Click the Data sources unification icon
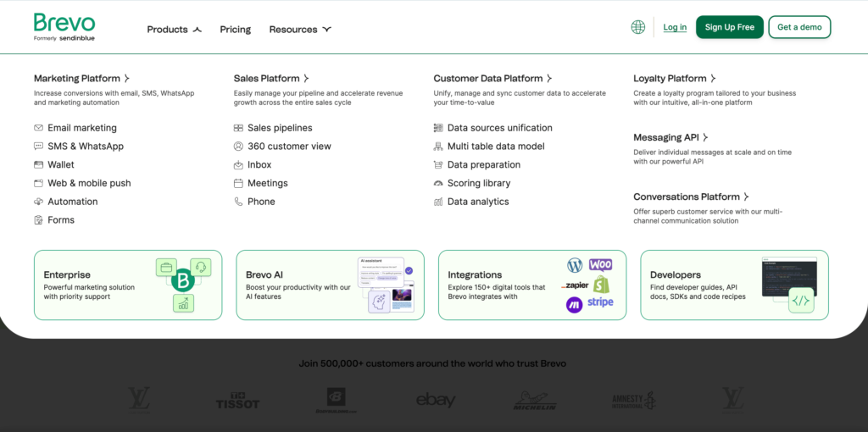 438,128
